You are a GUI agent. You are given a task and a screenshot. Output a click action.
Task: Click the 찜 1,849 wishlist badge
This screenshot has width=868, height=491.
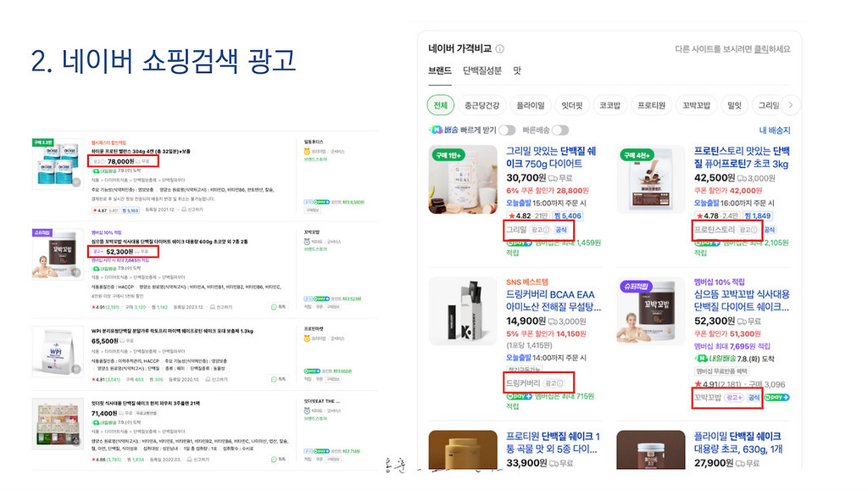(757, 216)
